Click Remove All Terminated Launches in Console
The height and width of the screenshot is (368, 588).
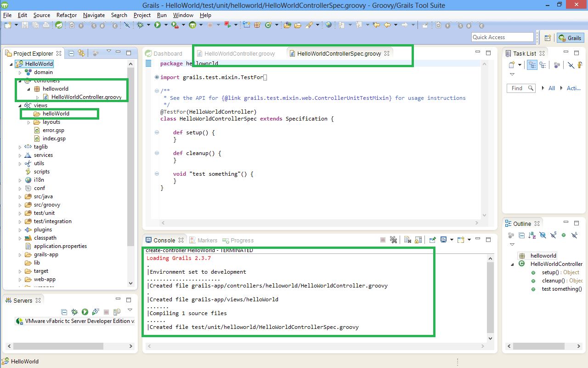(x=393, y=240)
